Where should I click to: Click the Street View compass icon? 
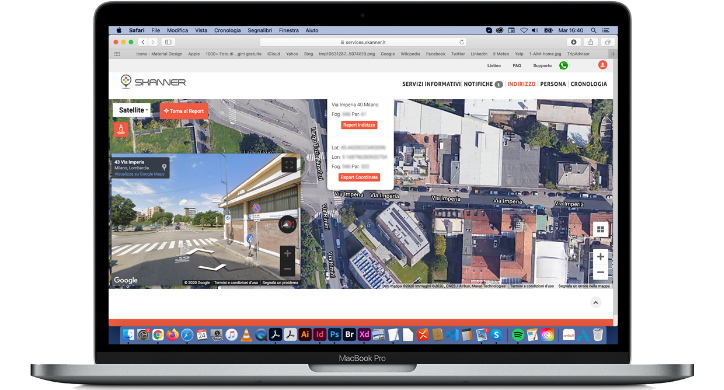tap(287, 224)
